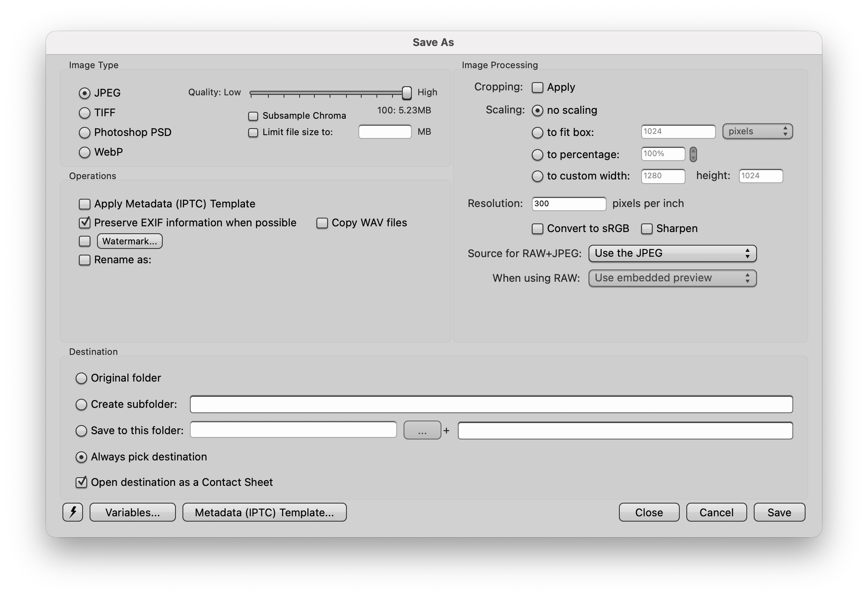Click the JPEG quality slider handle
Screen dimensions: 868x598
coord(406,93)
